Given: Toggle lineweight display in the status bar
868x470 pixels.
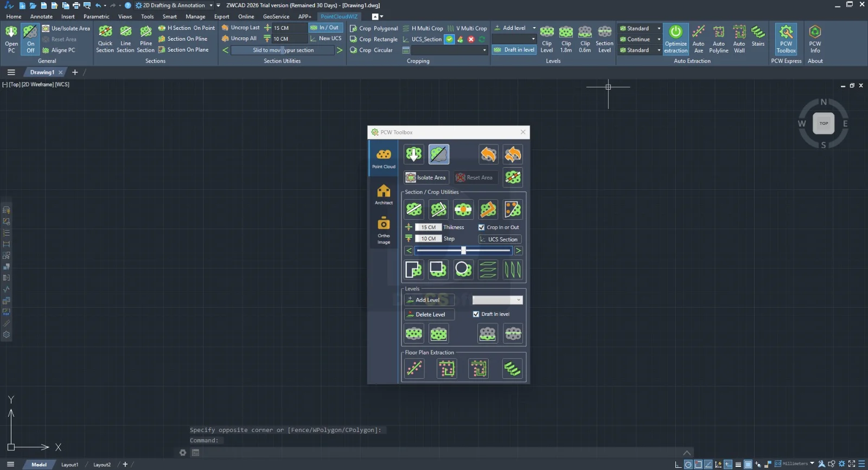Looking at the screenshot, I should click(x=738, y=464).
